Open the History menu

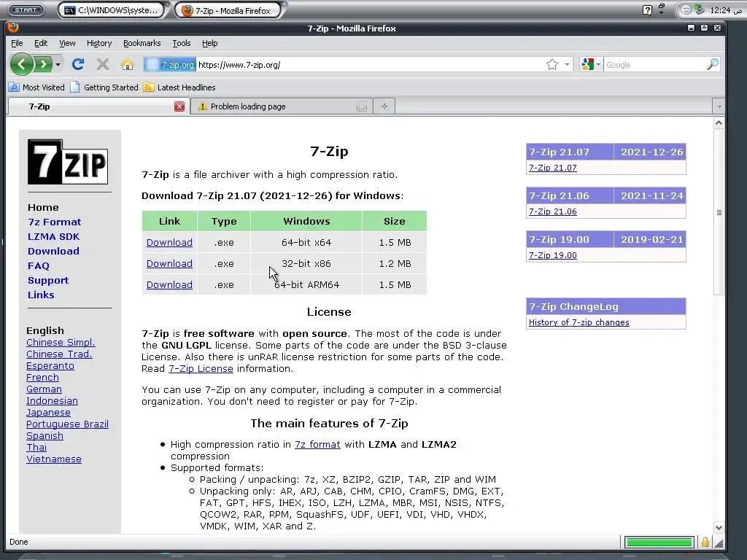[x=99, y=43]
